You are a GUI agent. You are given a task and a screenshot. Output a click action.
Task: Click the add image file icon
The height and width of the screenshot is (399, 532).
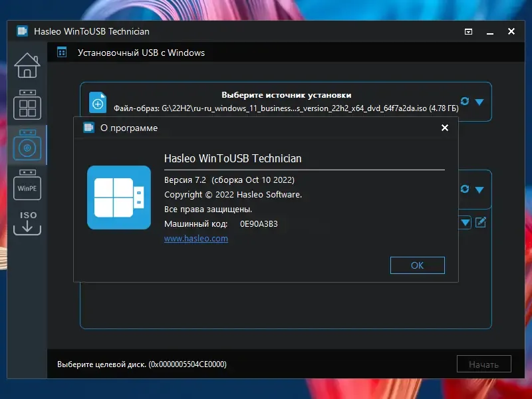98,102
